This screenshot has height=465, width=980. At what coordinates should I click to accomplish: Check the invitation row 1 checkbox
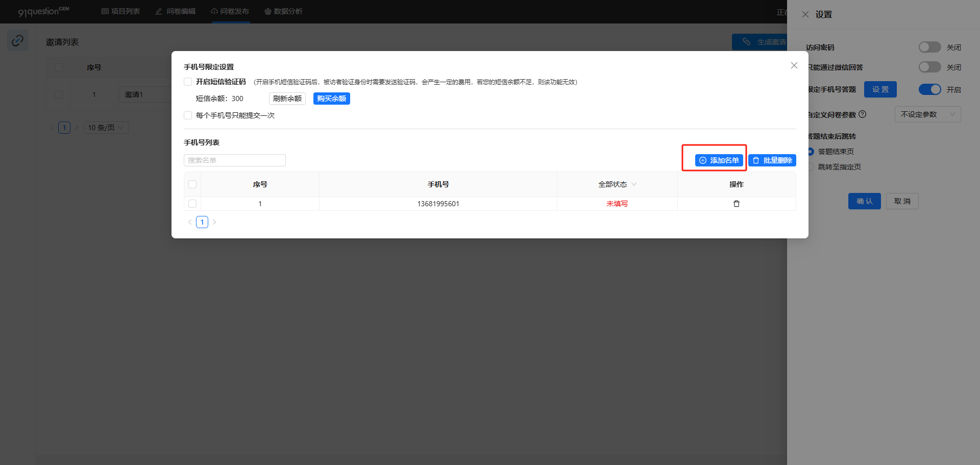click(x=59, y=94)
